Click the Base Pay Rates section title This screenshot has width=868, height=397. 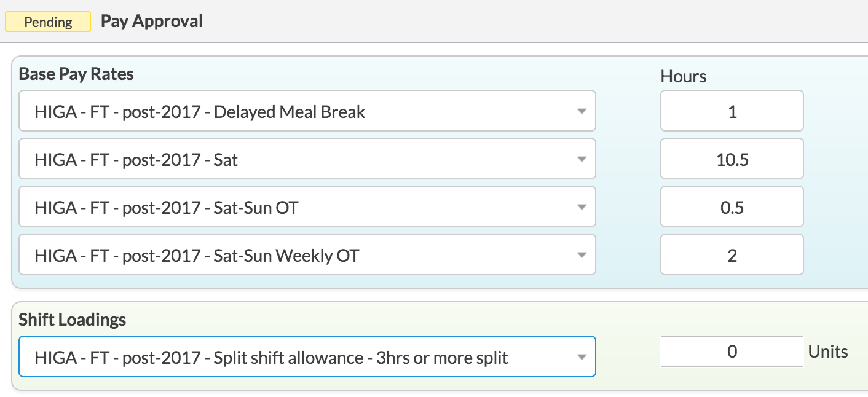click(x=76, y=74)
